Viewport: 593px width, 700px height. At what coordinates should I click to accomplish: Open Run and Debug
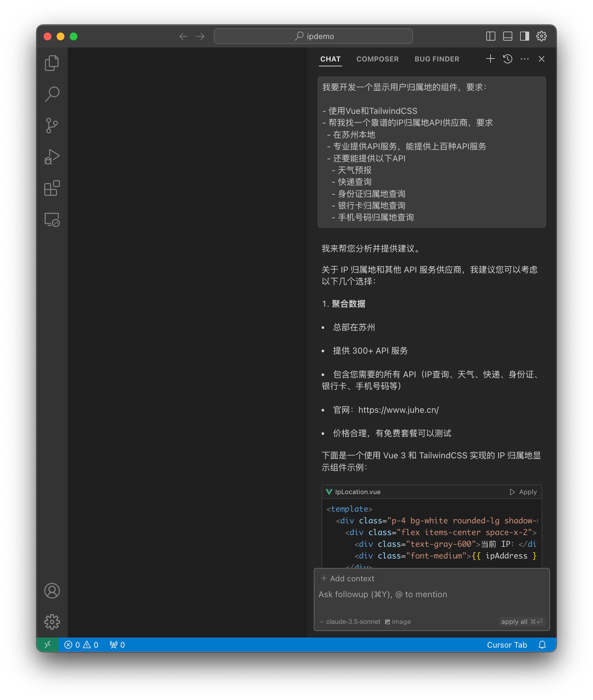[x=52, y=156]
